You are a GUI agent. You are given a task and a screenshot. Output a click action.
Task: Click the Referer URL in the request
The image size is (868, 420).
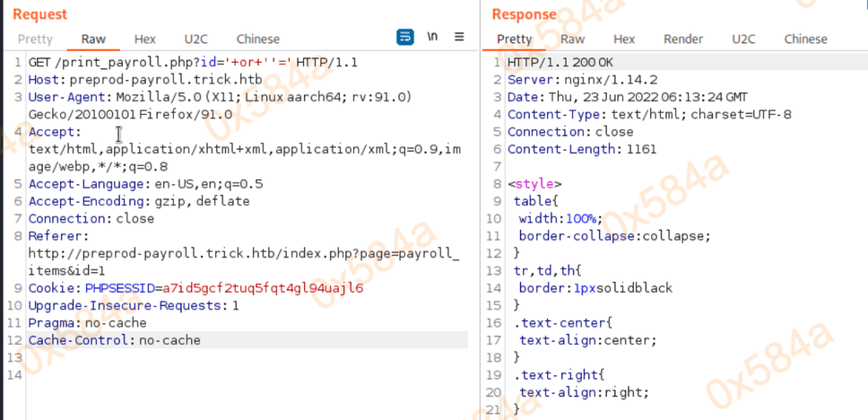(x=242, y=254)
